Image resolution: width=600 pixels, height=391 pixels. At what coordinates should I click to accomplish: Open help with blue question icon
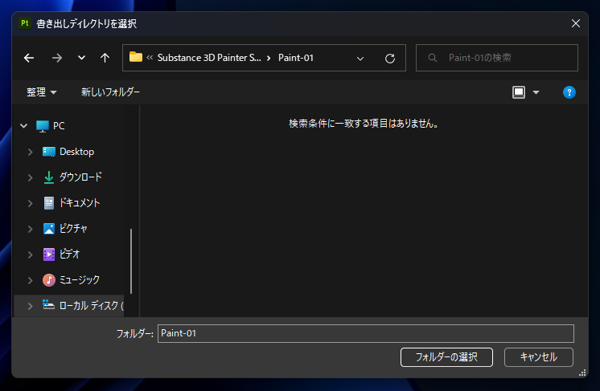click(569, 92)
